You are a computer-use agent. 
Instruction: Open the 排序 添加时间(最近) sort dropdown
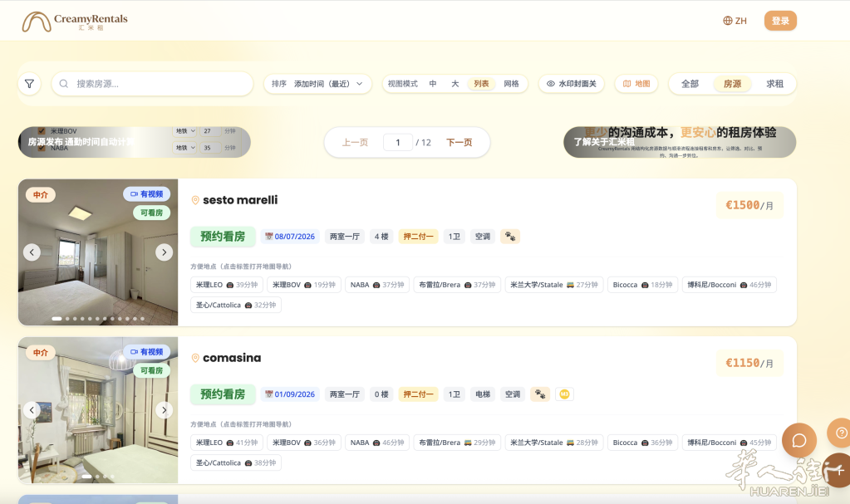tap(317, 84)
